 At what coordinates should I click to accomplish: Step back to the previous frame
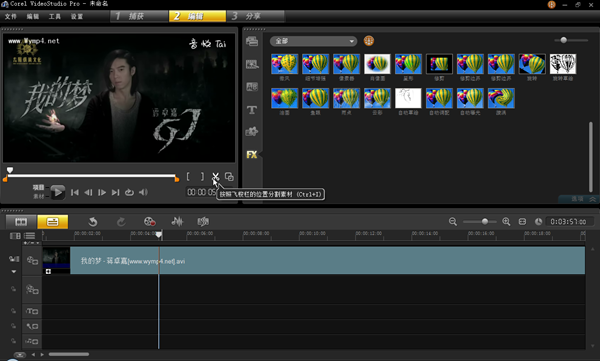[x=88, y=192]
